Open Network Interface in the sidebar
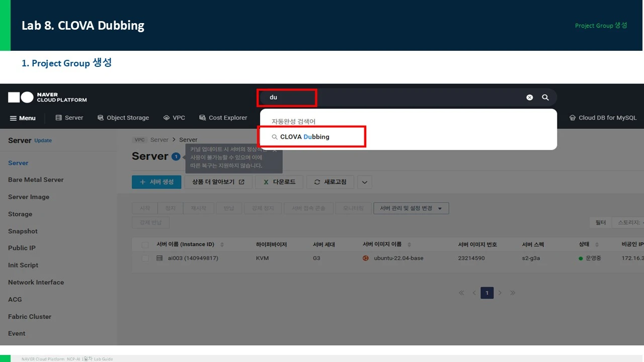 (36, 282)
